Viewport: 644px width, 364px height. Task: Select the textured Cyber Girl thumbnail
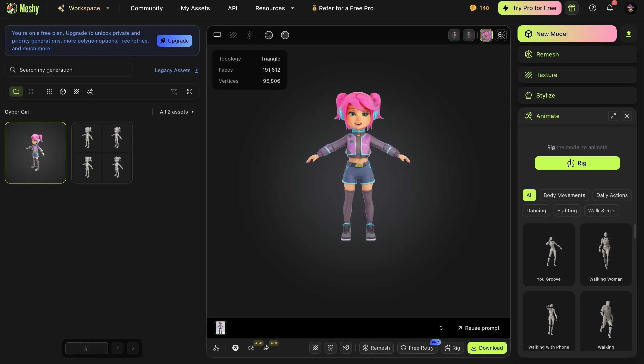35,153
